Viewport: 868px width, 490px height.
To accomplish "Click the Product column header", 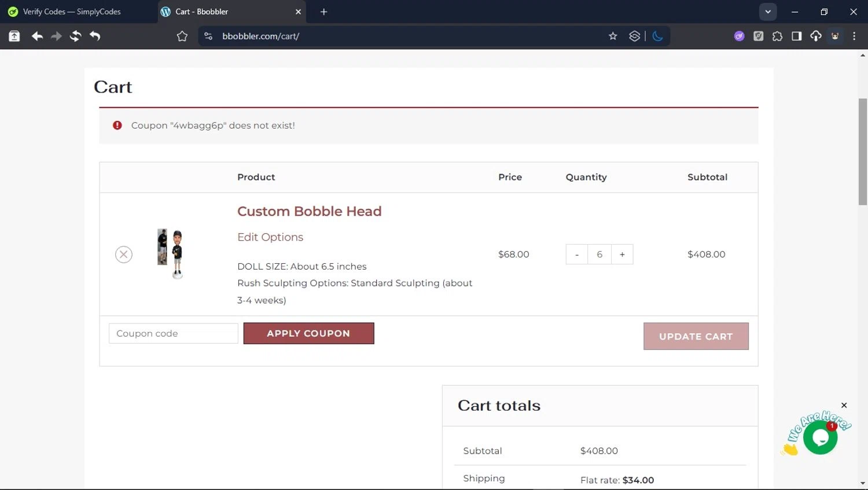I will pos(256,177).
